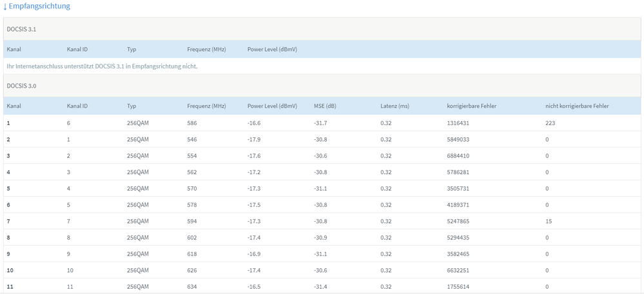Select uncorrectable errors value 223
644x294 pixels.
coord(551,122)
